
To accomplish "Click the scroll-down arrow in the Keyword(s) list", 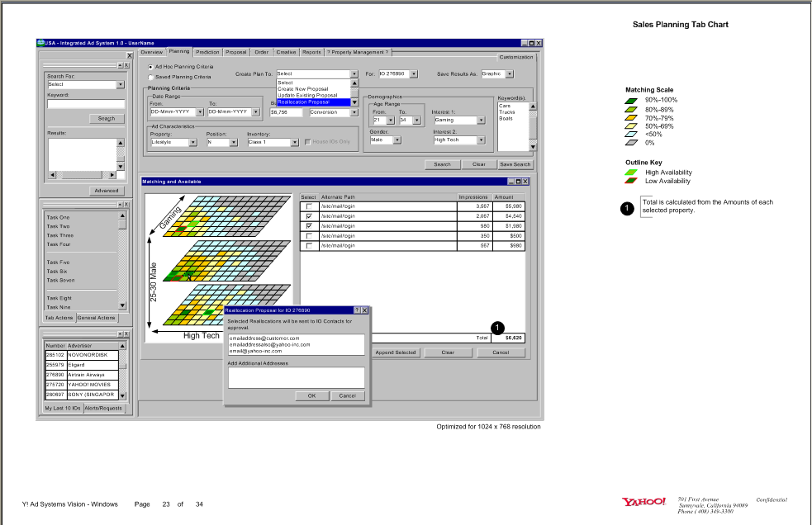I will (x=533, y=146).
